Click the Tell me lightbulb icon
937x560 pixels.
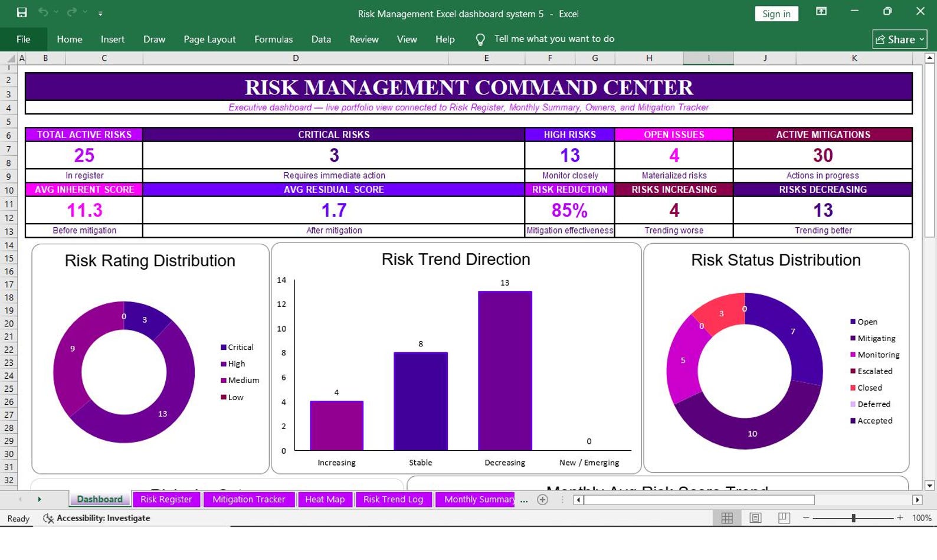point(480,40)
